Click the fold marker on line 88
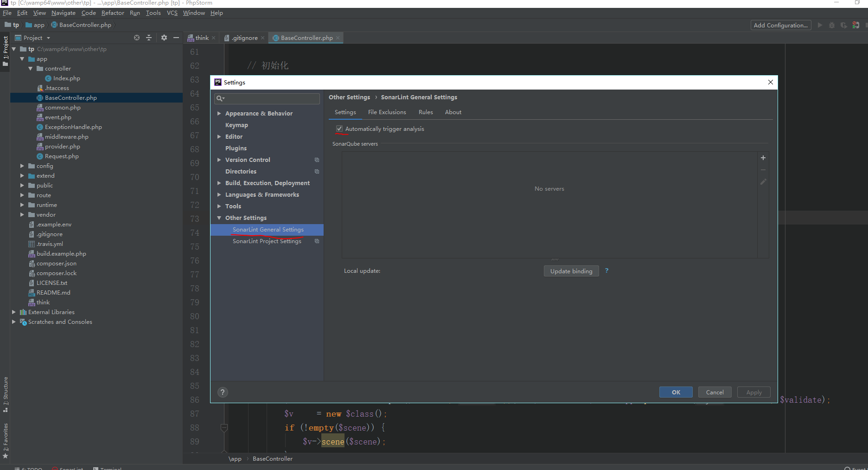This screenshot has width=868, height=470. click(x=224, y=427)
